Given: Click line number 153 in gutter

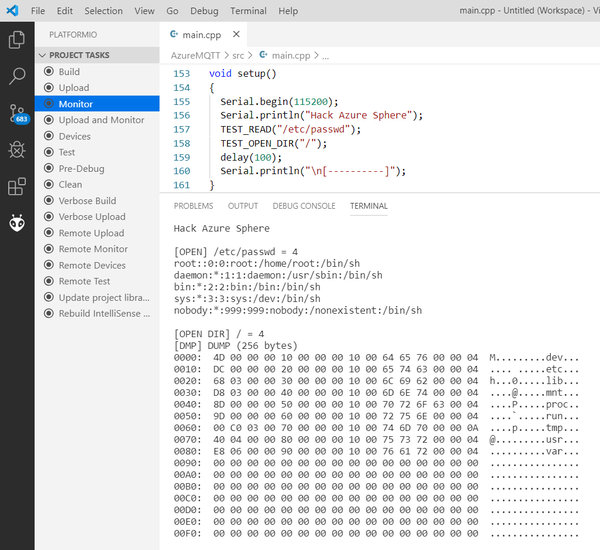Looking at the screenshot, I should (182, 73).
